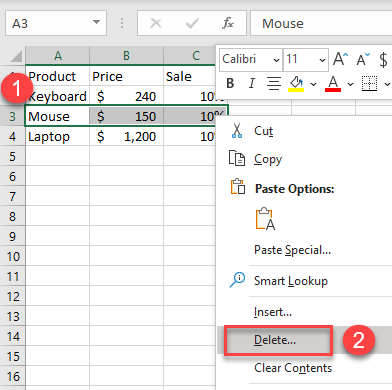Click Decrease Font Size icon

[363, 59]
